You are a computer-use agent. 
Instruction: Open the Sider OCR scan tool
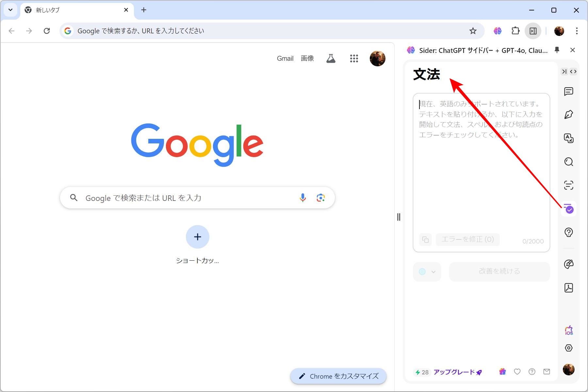coord(569,185)
